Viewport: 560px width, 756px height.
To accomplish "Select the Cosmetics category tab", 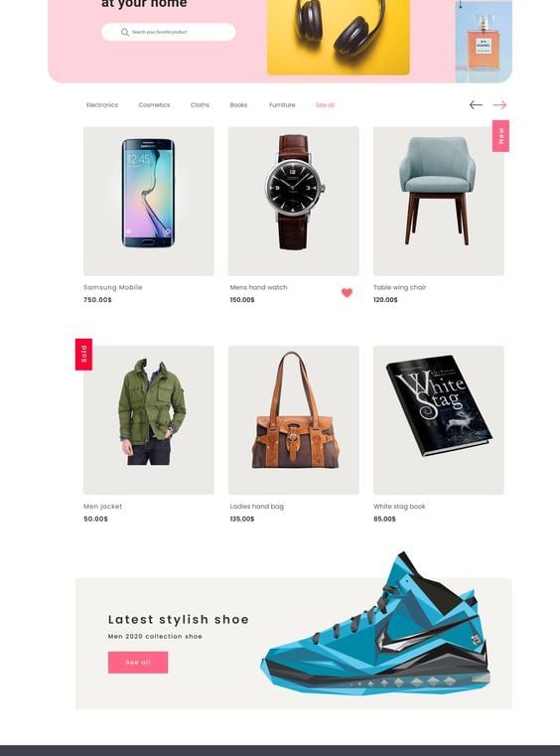I will (154, 105).
